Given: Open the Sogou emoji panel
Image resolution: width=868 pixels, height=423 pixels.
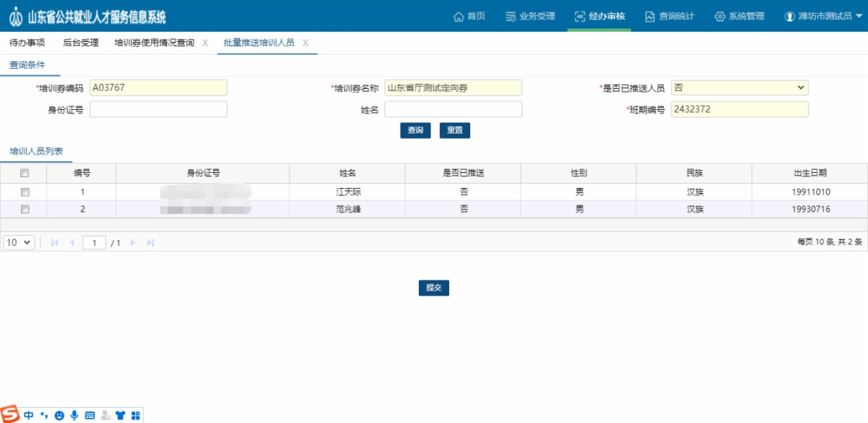Looking at the screenshot, I should [x=59, y=416].
